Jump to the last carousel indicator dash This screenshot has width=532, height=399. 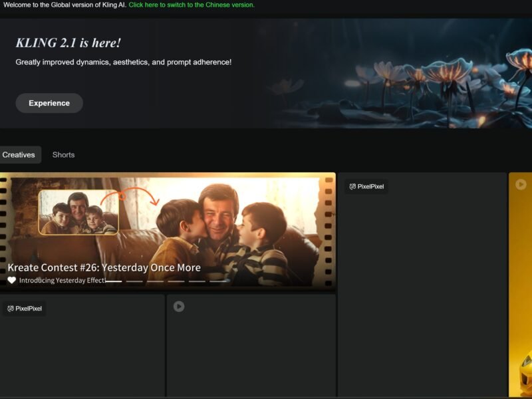(218, 281)
